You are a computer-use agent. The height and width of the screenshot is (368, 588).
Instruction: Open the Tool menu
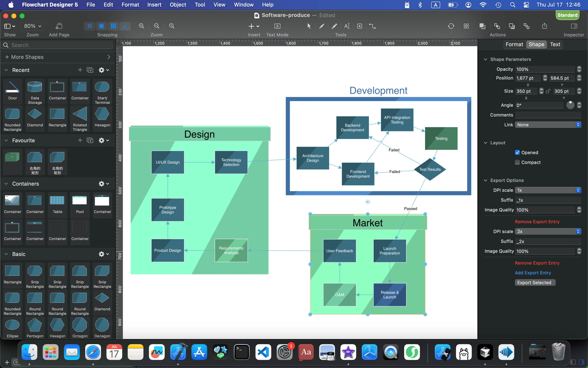pos(200,5)
